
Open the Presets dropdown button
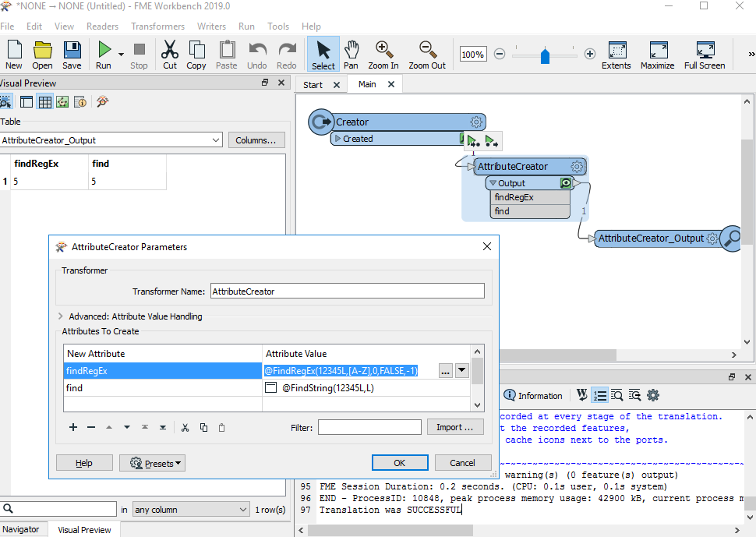pyautogui.click(x=152, y=463)
